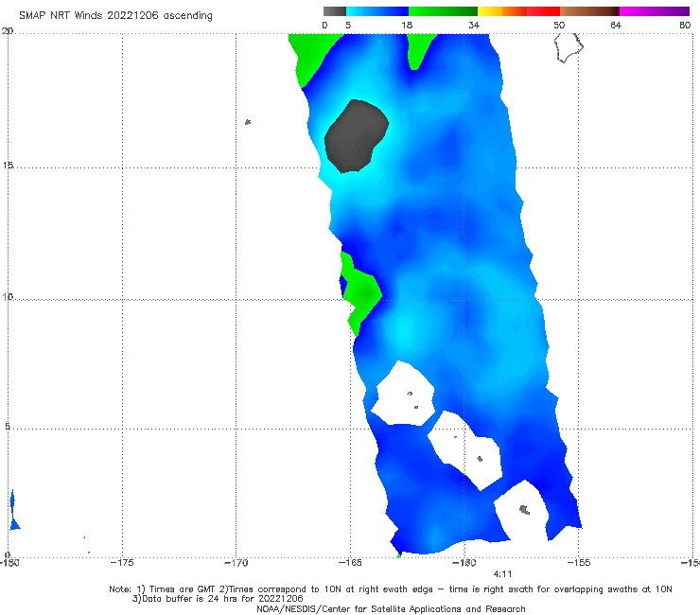
Task: Click the swath time label '4:11'
Action: [502, 574]
